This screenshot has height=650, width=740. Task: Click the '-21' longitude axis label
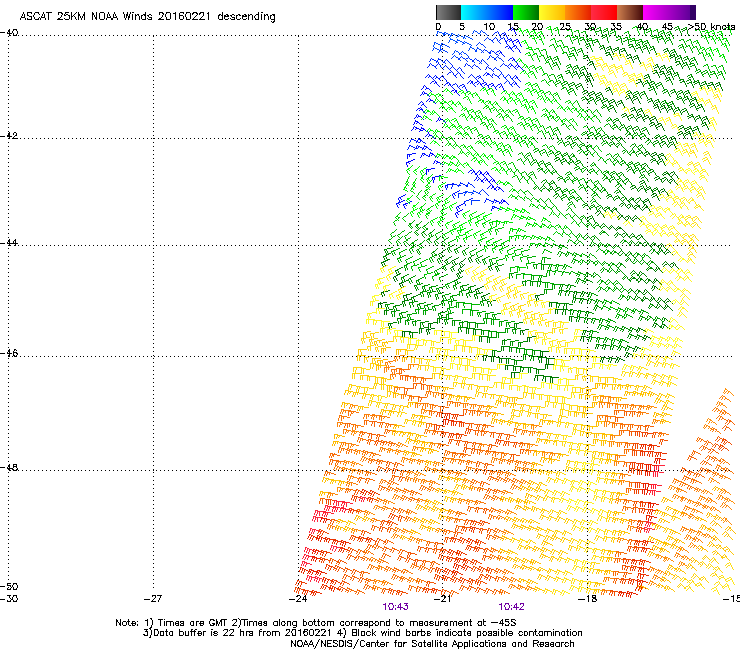point(442,599)
